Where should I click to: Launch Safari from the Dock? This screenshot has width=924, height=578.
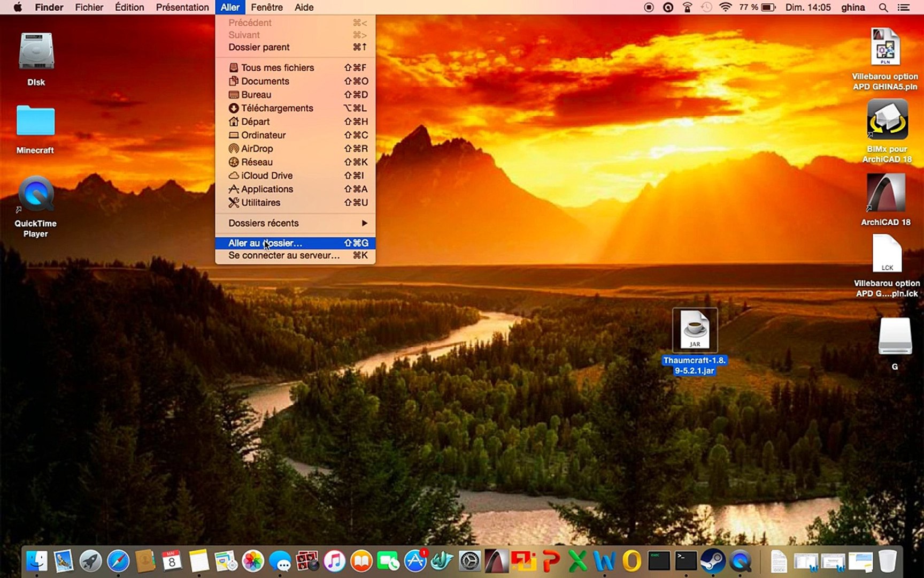point(118,561)
